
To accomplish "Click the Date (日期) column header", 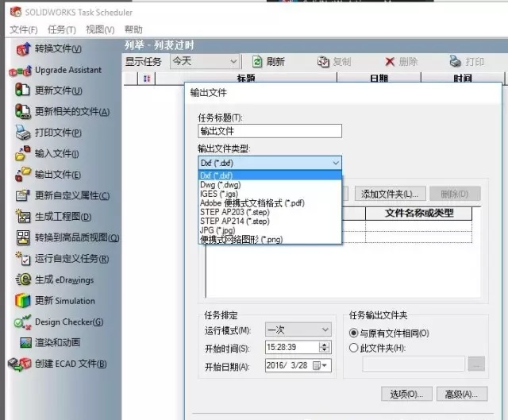I will tap(379, 79).
